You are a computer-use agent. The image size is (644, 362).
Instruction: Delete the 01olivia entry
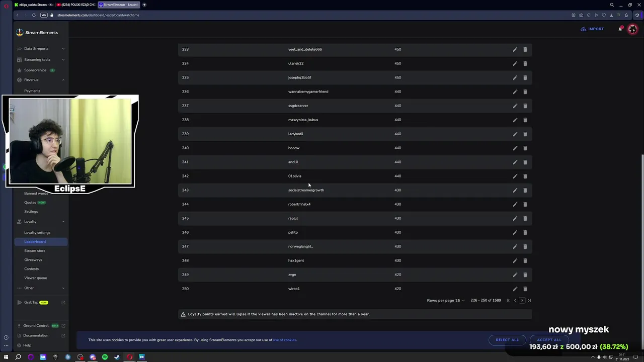pos(525,176)
